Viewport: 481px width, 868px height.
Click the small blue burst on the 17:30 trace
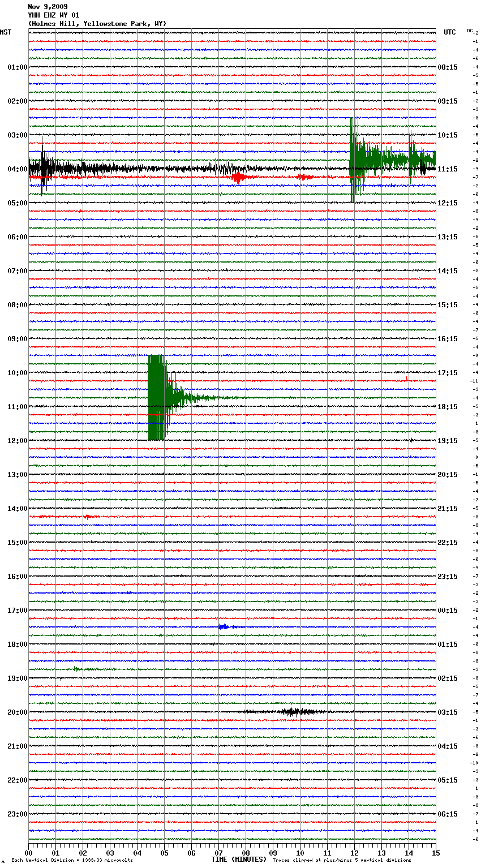(225, 626)
